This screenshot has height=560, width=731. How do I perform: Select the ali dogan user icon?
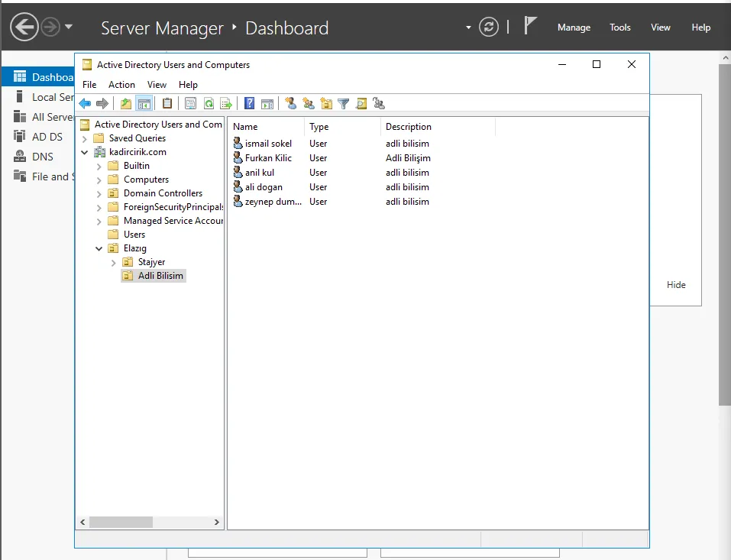pyautogui.click(x=238, y=186)
